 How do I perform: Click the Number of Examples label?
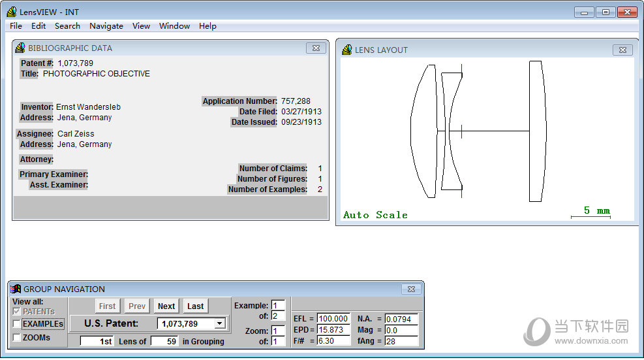click(x=268, y=189)
